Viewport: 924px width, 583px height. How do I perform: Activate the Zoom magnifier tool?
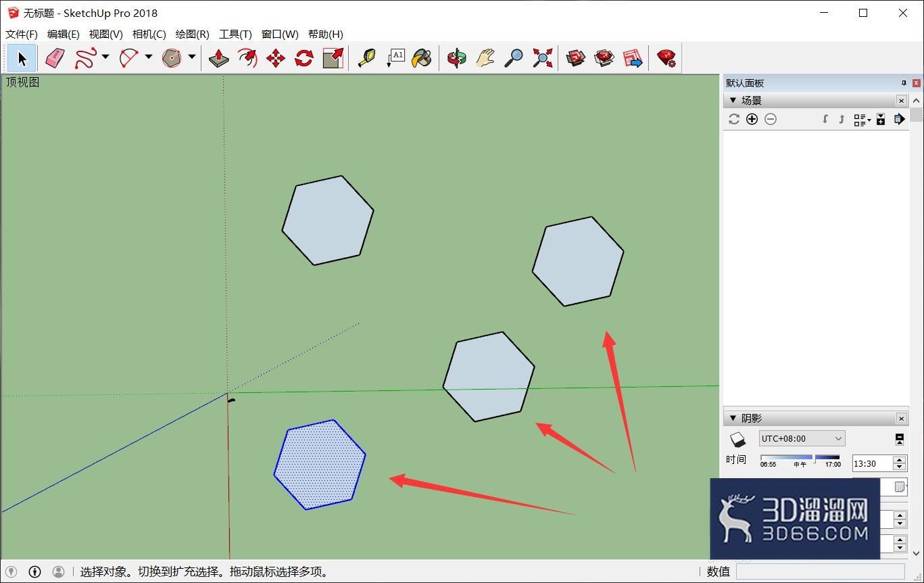point(514,58)
